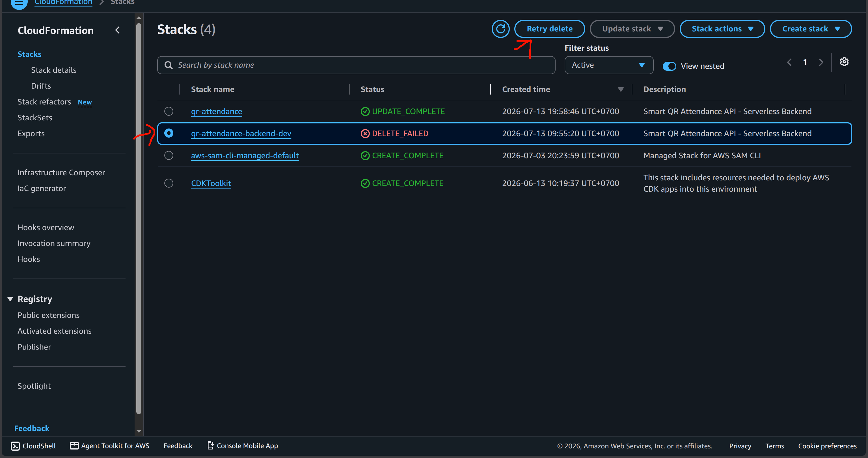868x458 pixels.
Task: Collapse the CloudFormation navigation panel
Action: [x=118, y=30]
